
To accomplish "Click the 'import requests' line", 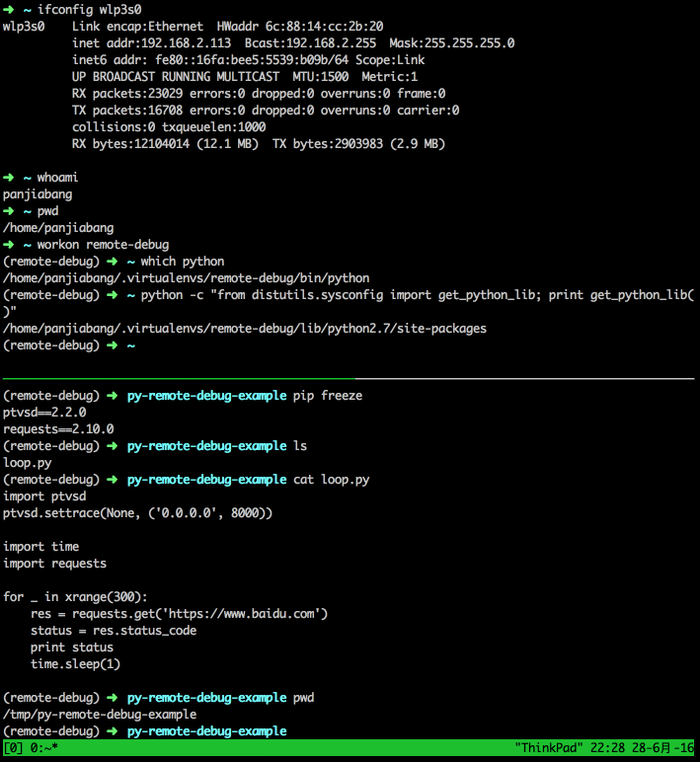I will click(55, 564).
